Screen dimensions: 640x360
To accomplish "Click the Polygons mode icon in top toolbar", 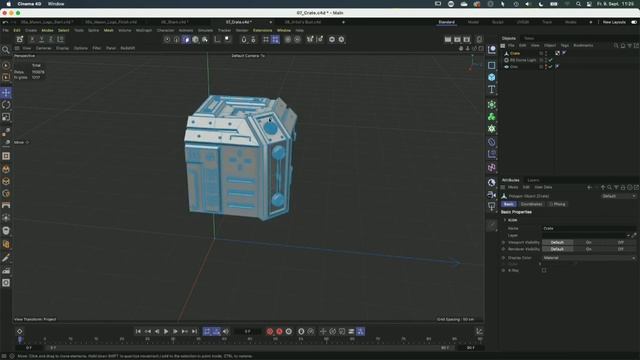I will click(186, 40).
